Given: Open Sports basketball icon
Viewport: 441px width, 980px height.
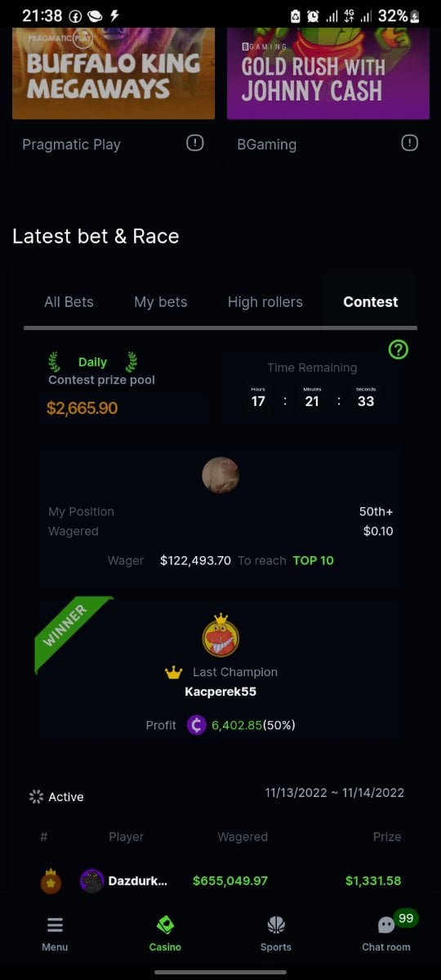Looking at the screenshot, I should 276,925.
